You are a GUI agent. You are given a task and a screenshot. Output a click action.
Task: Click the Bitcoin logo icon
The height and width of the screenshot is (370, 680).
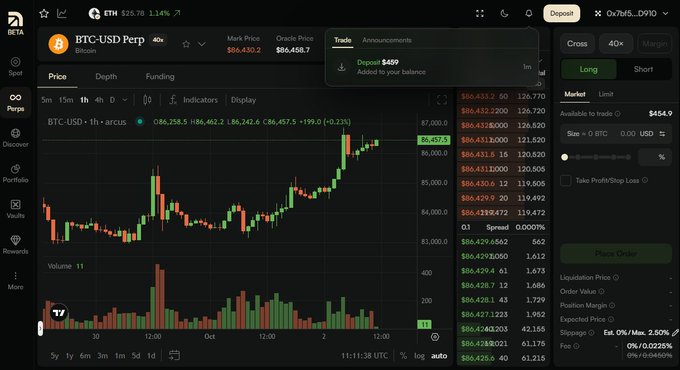pos(59,44)
